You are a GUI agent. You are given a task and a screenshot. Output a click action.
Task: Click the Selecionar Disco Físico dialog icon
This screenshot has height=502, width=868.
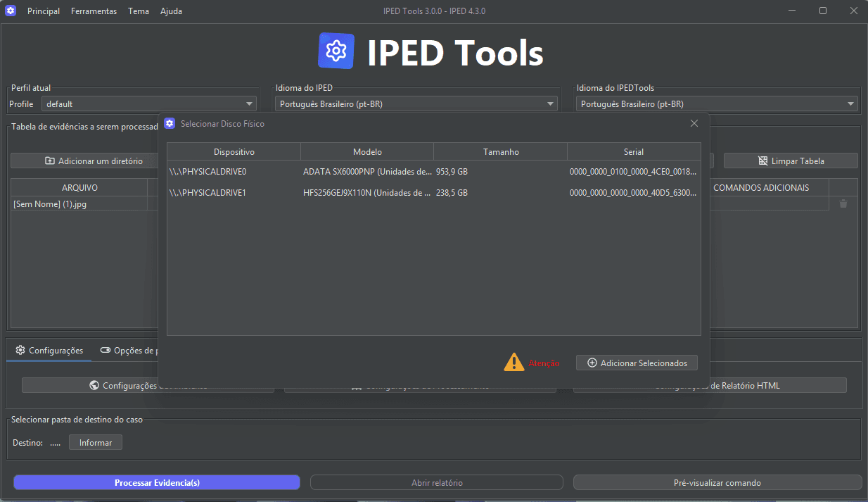pyautogui.click(x=170, y=123)
